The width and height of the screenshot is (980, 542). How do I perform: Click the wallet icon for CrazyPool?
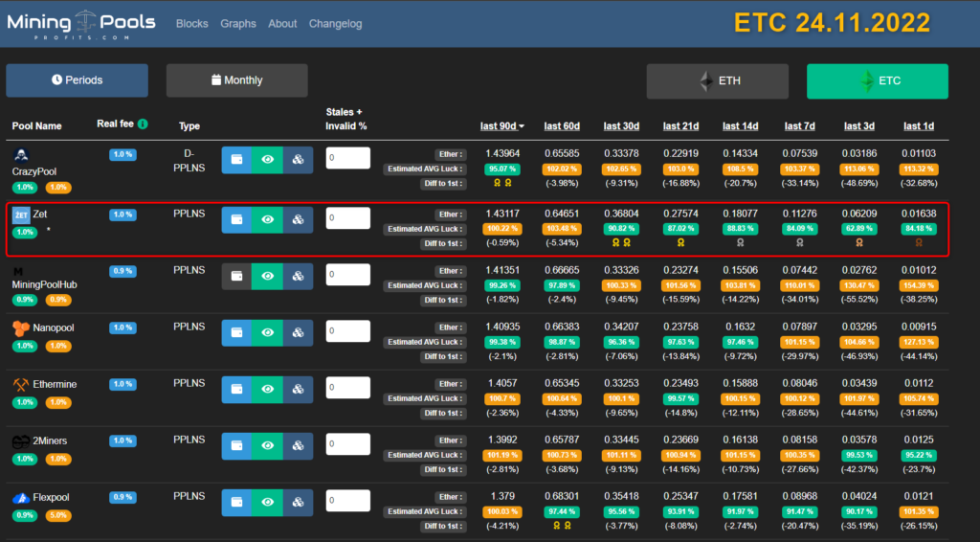(236, 161)
